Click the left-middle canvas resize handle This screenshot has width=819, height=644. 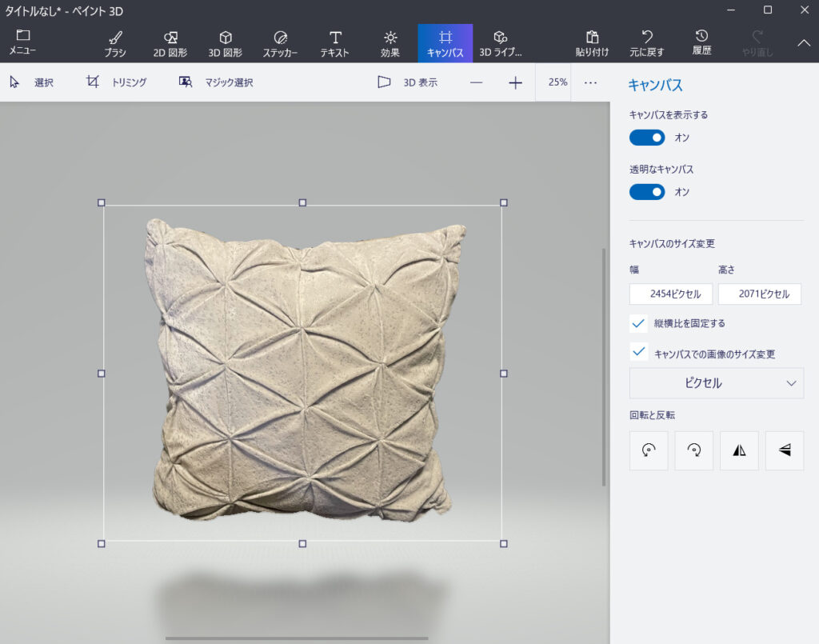point(102,374)
